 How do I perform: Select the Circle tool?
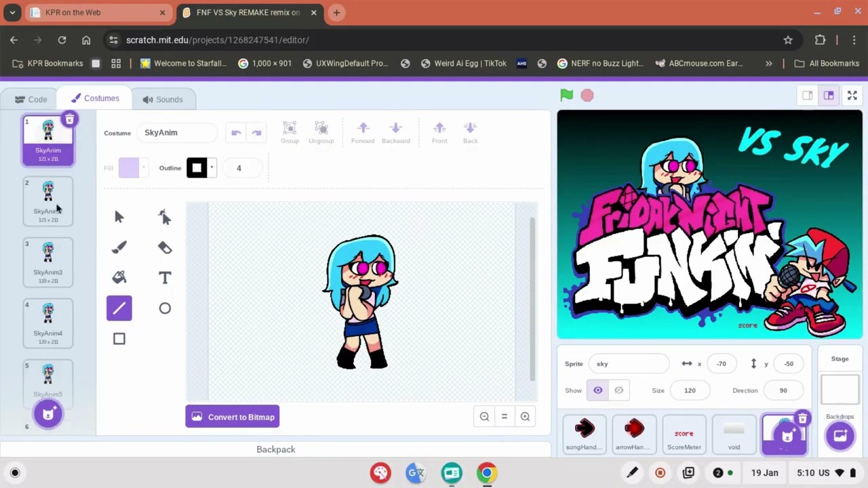[x=165, y=308]
